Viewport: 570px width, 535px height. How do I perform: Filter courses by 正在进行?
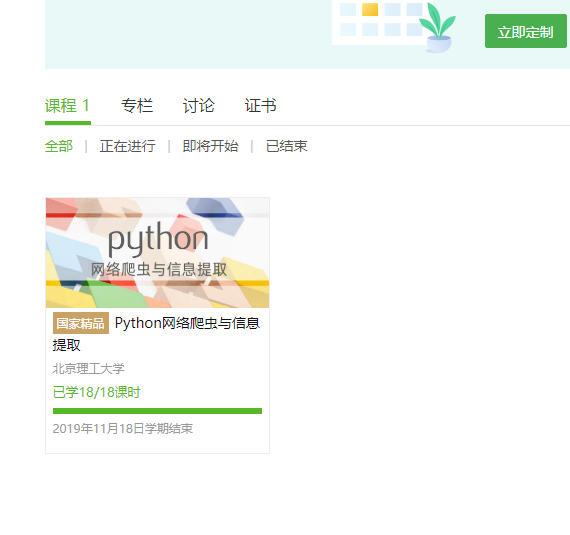pyautogui.click(x=128, y=146)
